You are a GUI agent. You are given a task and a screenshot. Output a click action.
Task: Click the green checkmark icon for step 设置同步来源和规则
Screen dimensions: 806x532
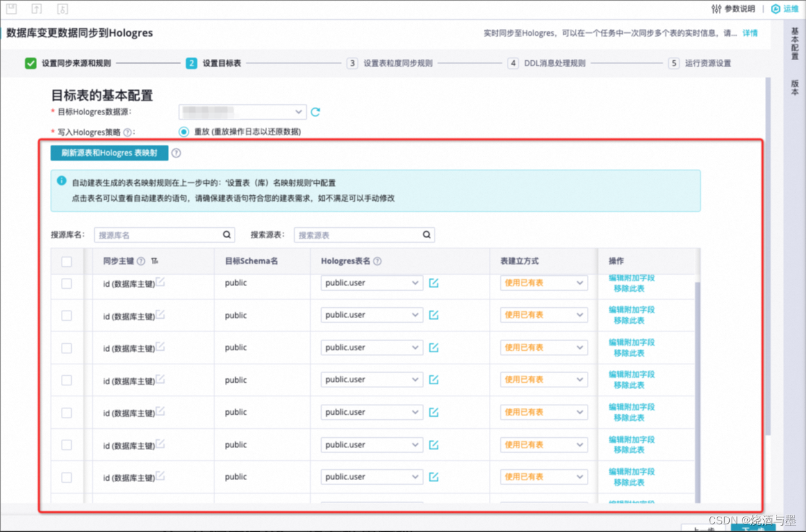[x=30, y=63]
